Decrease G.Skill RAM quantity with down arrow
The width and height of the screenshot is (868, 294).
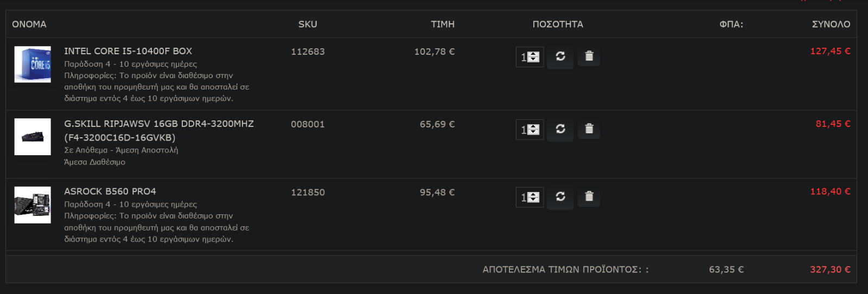coord(534,132)
